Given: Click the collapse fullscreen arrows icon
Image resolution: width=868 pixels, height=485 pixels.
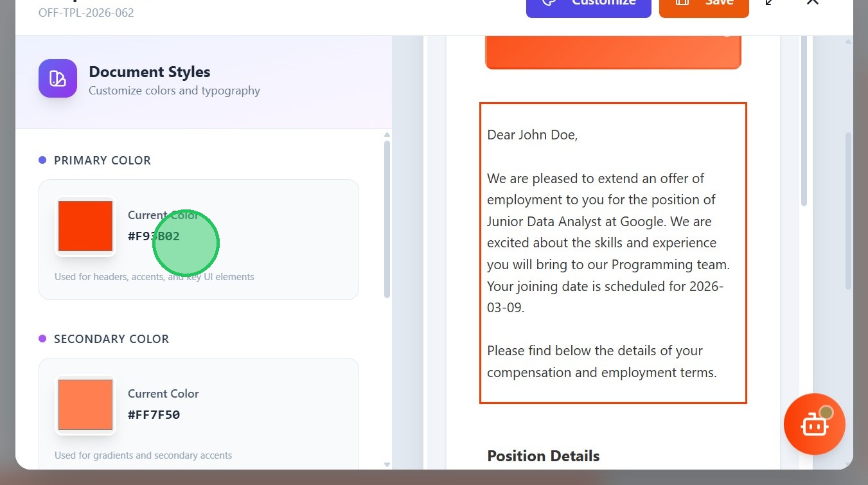Looking at the screenshot, I should point(770,3).
